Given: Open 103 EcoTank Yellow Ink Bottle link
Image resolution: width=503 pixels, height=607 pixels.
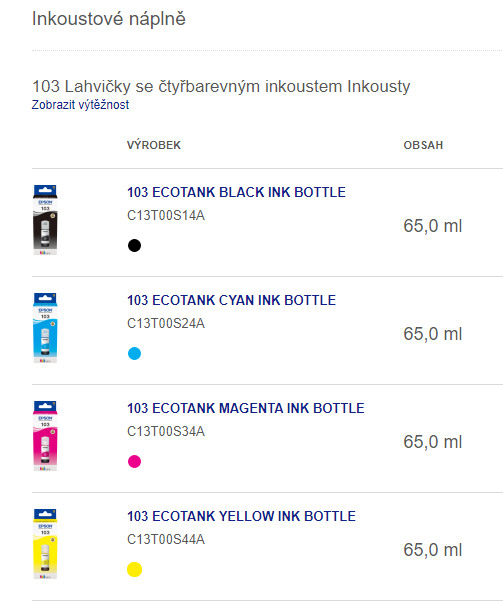Looking at the screenshot, I should click(x=241, y=516).
